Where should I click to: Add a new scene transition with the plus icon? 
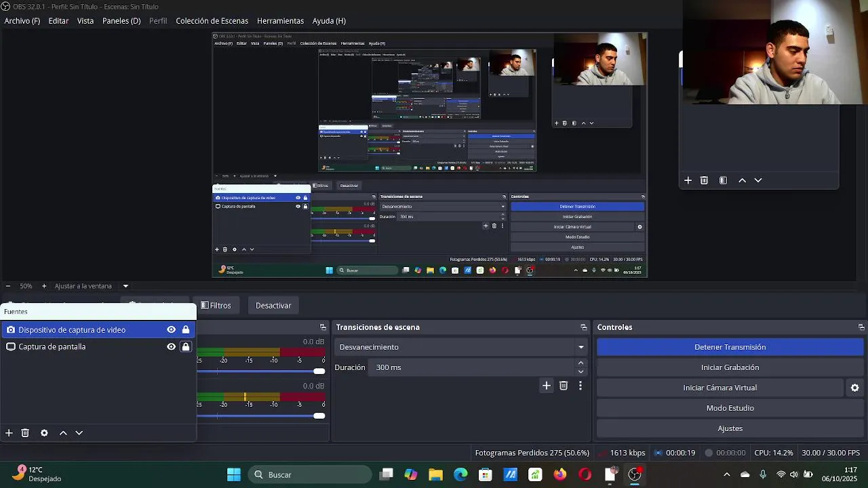(547, 386)
